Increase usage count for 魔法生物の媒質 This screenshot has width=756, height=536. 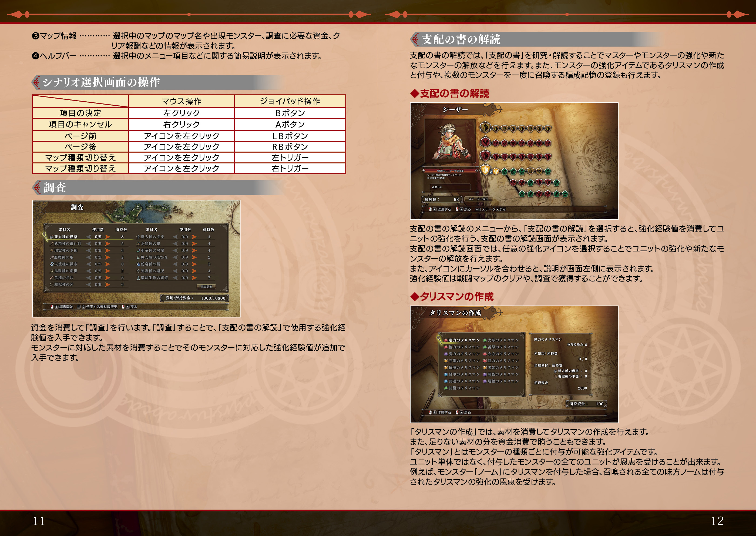click(x=194, y=278)
